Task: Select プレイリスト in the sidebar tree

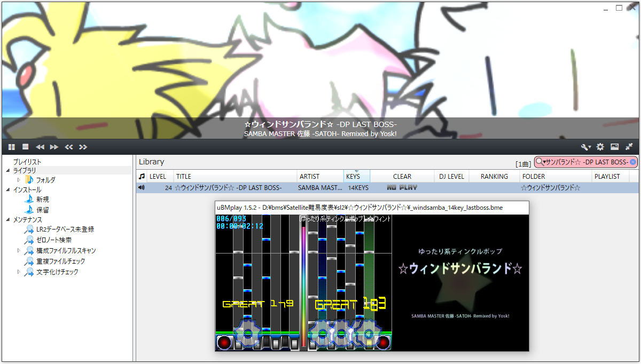Action: [x=27, y=162]
